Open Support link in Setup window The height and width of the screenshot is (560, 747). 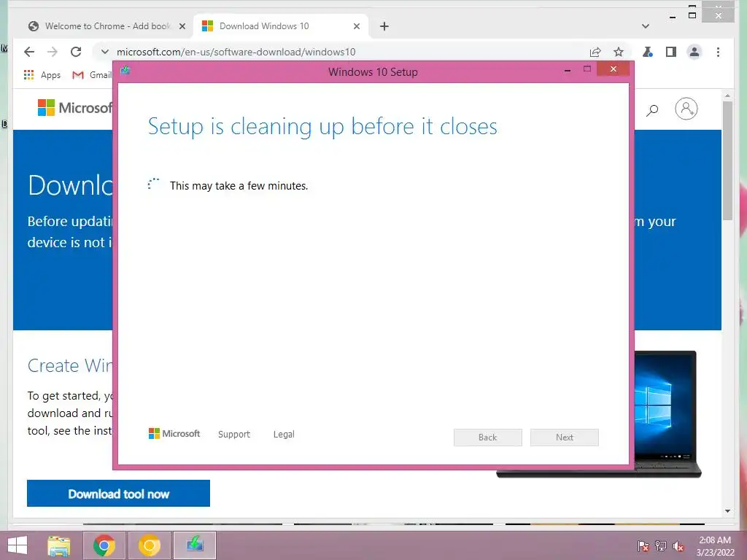point(234,435)
